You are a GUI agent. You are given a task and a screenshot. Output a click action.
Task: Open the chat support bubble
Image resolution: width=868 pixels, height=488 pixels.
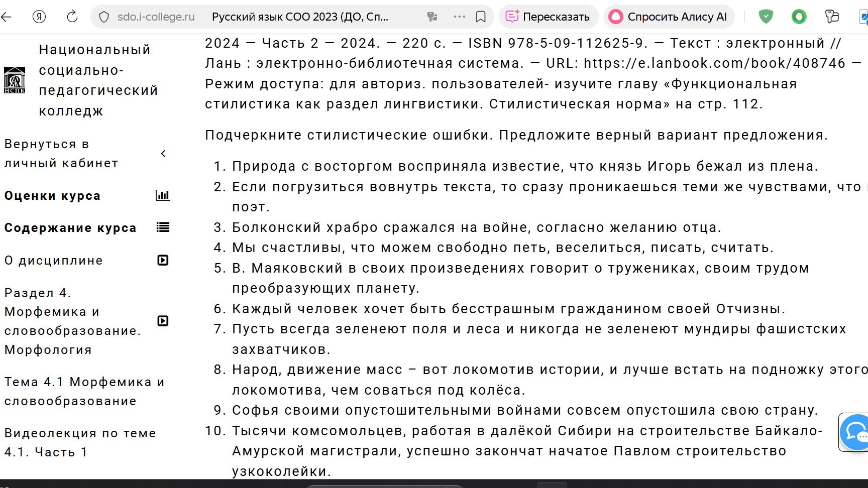click(855, 432)
